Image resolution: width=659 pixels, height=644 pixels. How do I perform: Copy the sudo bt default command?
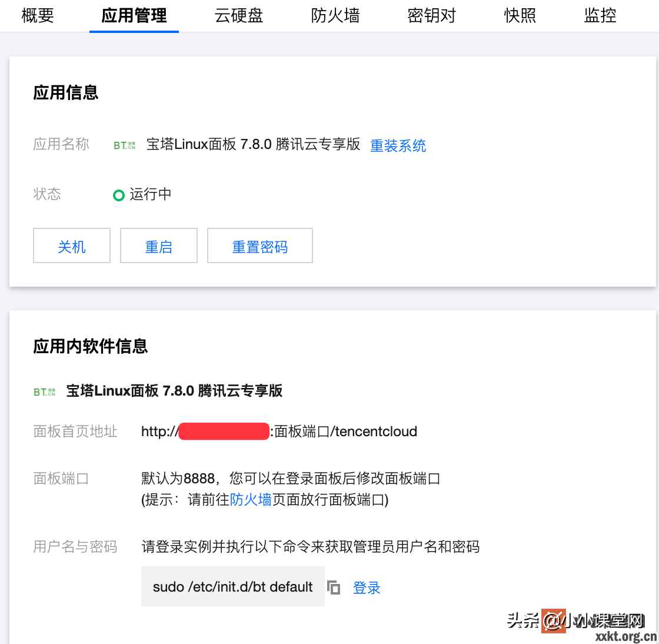(334, 587)
